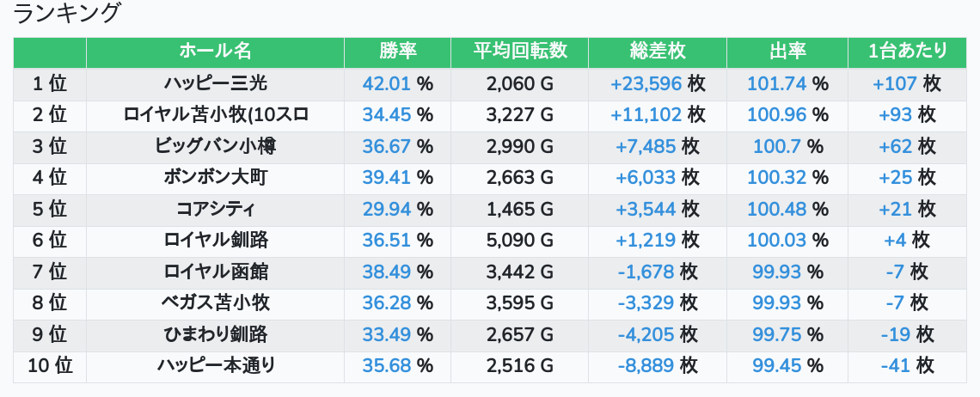Click the 42.01 win rate value
Screen dimensions: 980x397
coord(387,83)
